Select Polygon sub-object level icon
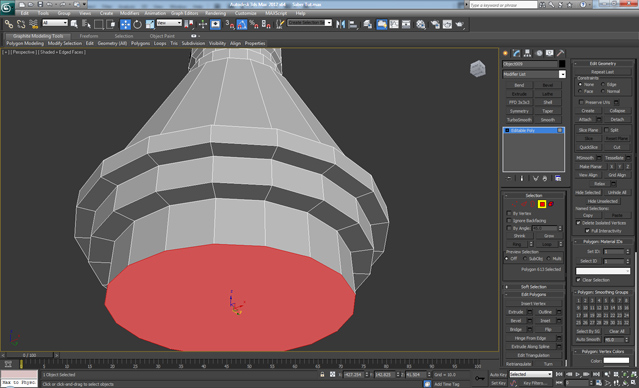Screen dimensions: 639x388 point(542,204)
